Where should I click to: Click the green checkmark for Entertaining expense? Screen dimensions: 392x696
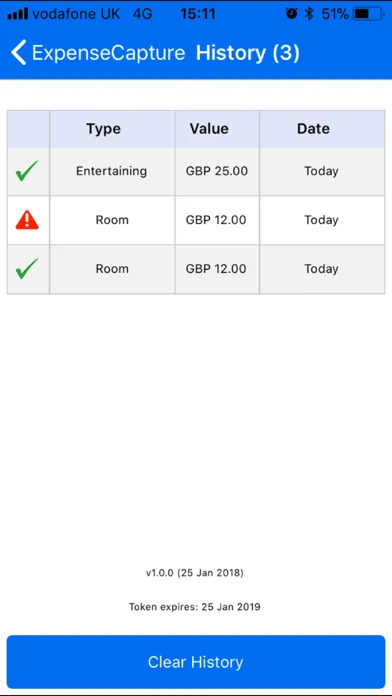pos(27,171)
